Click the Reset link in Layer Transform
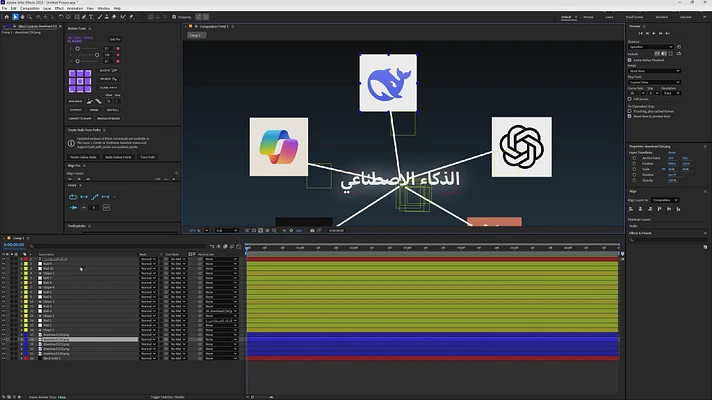 pyautogui.click(x=672, y=153)
